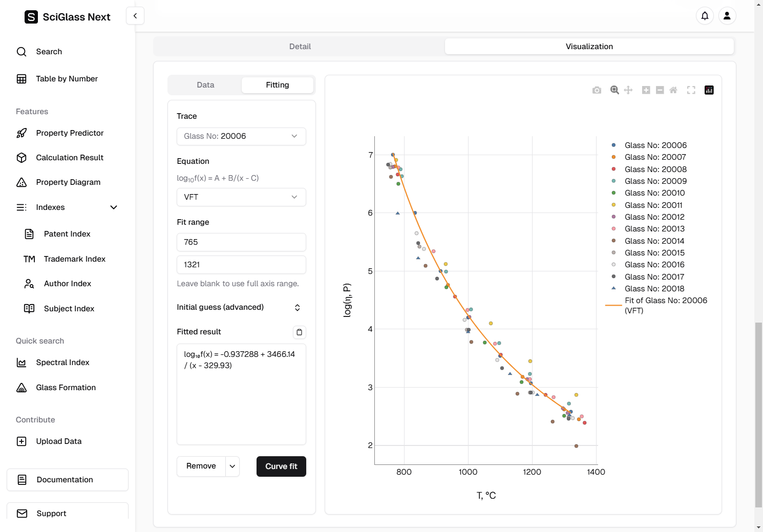Reset plot axes with home icon
Image resolution: width=763 pixels, height=532 pixels.
pos(673,90)
